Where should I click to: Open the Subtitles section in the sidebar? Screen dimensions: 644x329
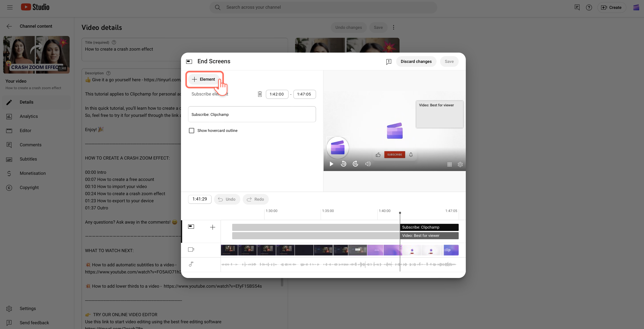coord(28,159)
